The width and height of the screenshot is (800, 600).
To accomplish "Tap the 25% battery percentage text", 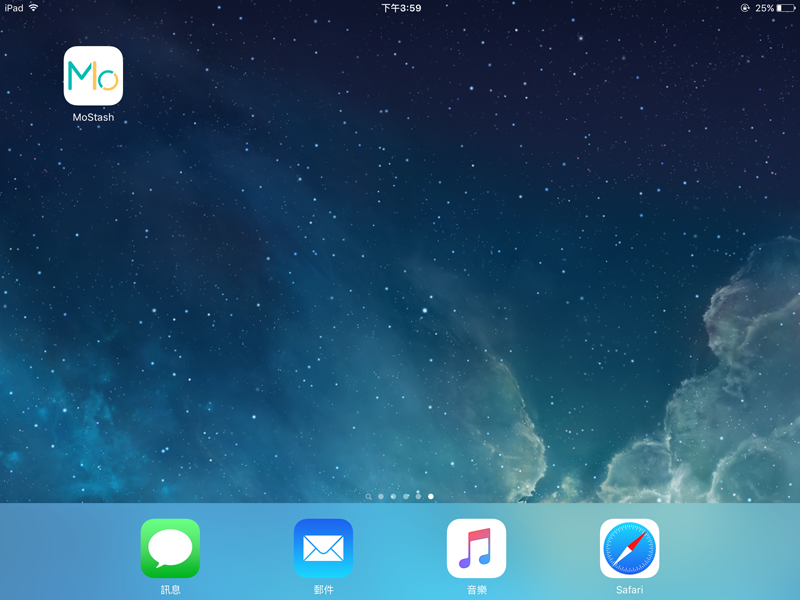I will [764, 8].
